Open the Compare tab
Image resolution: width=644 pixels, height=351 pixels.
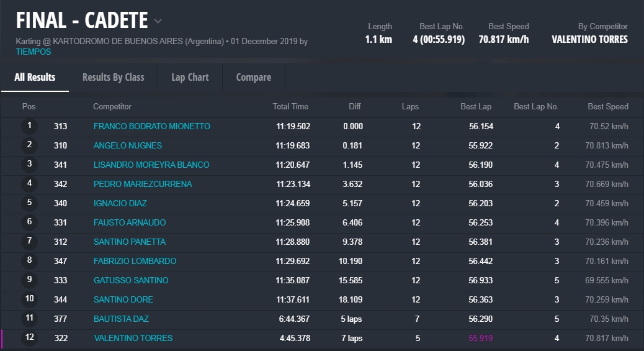pos(253,78)
